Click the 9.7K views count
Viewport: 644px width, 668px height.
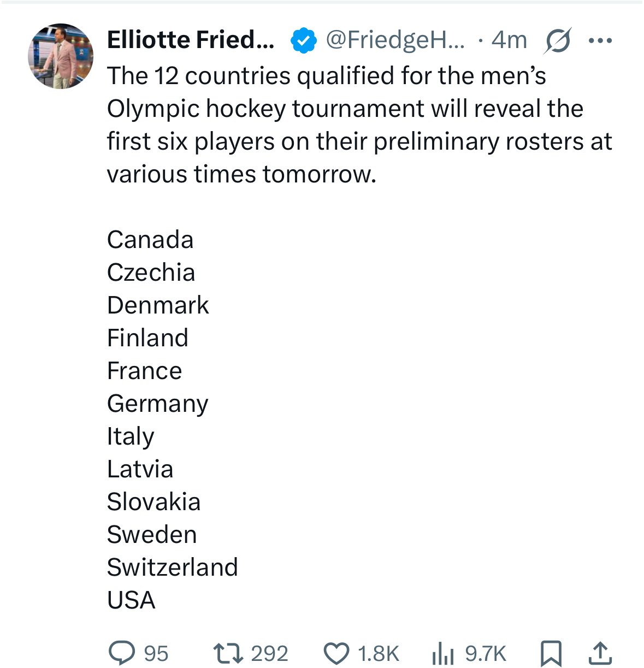point(486,653)
